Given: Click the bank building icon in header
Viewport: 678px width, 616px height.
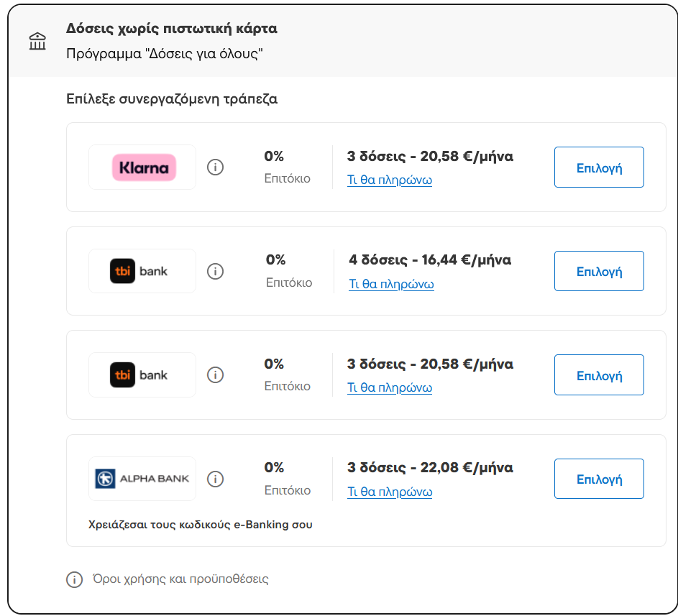Looking at the screenshot, I should (37, 42).
